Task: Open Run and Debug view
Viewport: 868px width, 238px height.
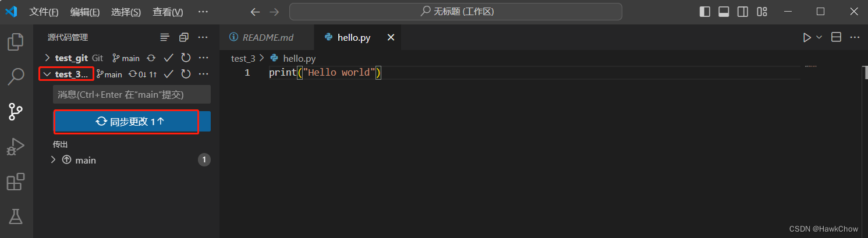Action: pyautogui.click(x=16, y=146)
